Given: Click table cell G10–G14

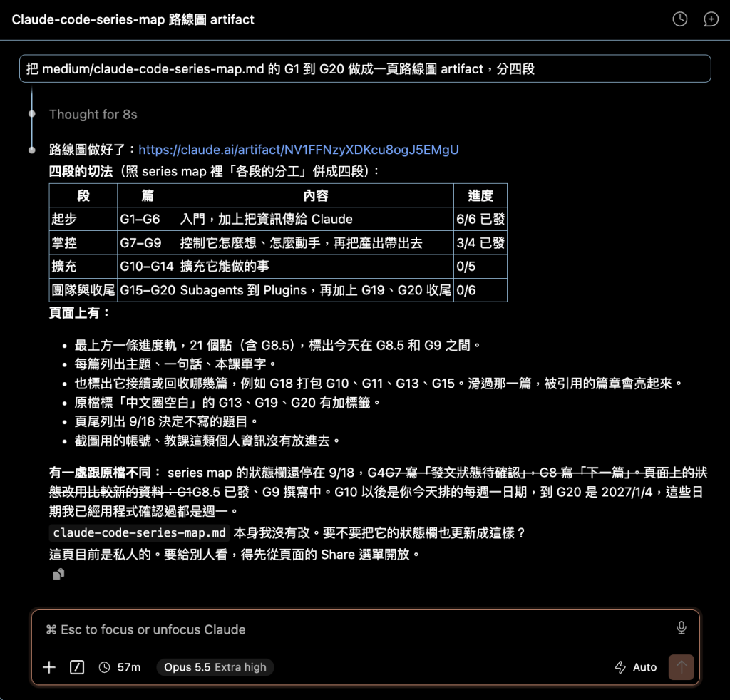Looking at the screenshot, I should [148, 266].
